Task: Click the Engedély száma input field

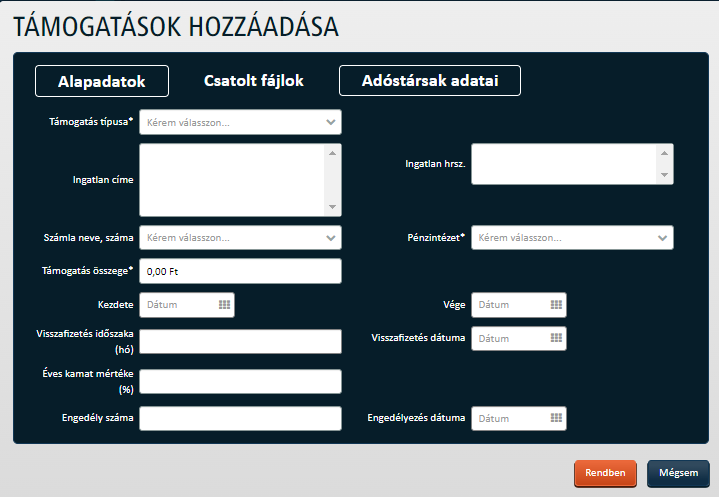Action: coord(240,418)
